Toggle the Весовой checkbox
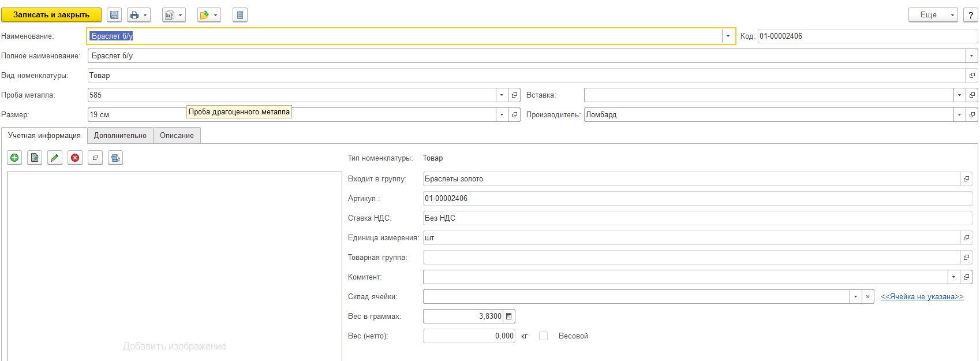Image resolution: width=980 pixels, height=361 pixels. coord(543,336)
